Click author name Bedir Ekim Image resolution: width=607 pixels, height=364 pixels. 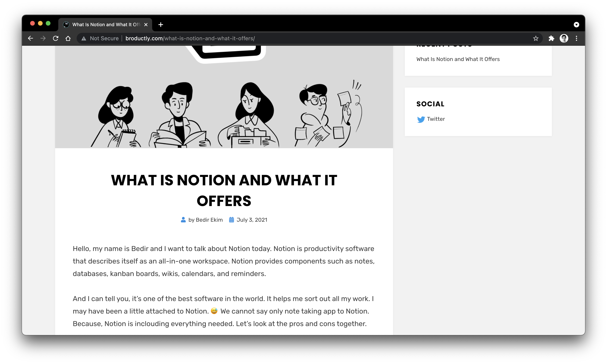[x=209, y=220]
